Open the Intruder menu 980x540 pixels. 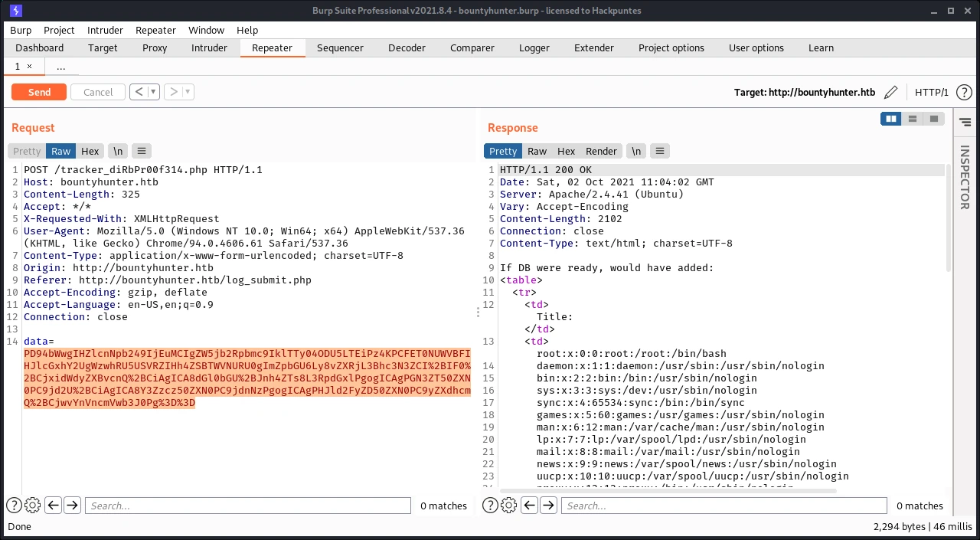(105, 30)
